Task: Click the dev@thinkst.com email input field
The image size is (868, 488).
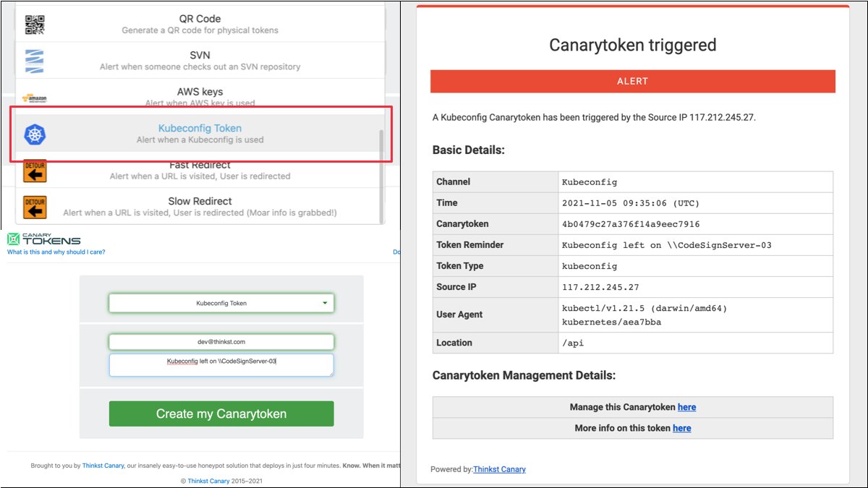Action: pos(220,341)
